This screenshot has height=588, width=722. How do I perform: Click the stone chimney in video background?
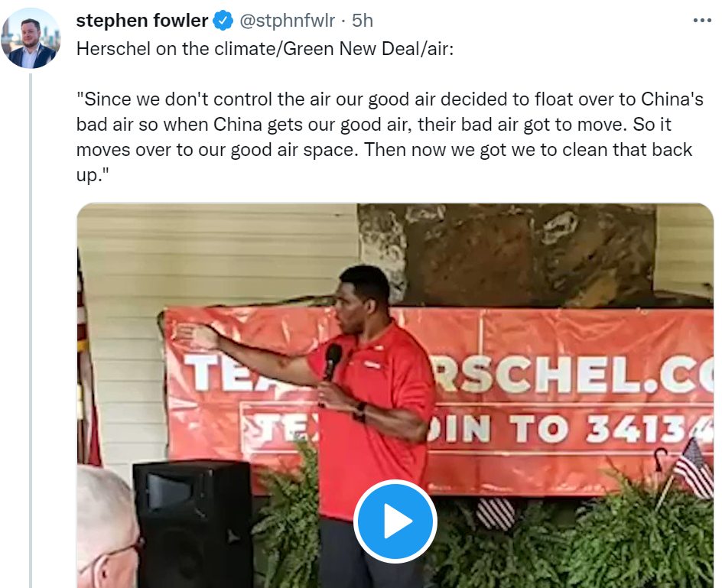point(506,255)
